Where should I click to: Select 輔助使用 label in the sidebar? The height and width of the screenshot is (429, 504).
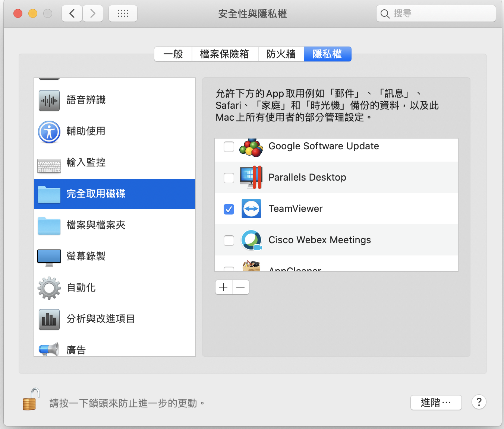click(x=86, y=131)
